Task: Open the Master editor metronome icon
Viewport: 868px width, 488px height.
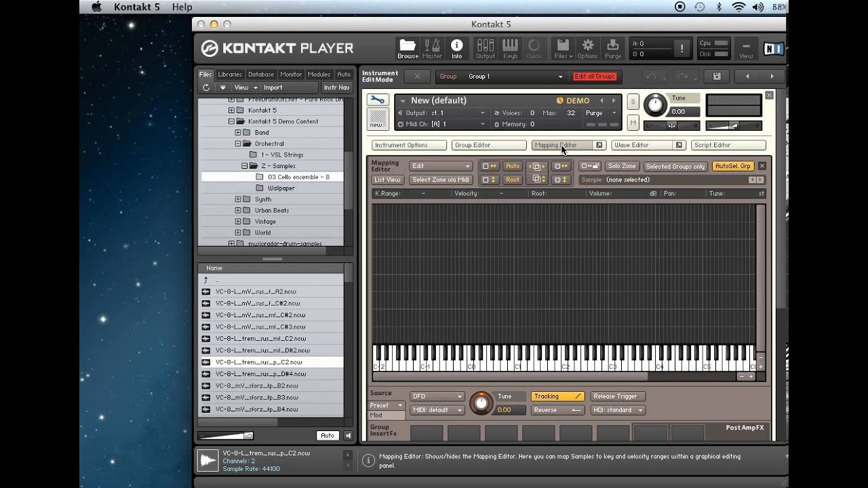Action: 432,48
